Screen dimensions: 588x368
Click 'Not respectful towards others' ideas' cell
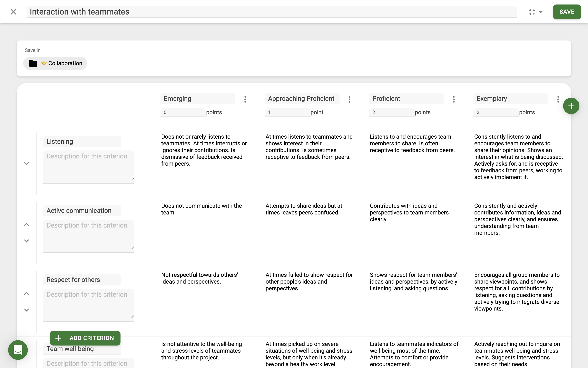coord(199,278)
